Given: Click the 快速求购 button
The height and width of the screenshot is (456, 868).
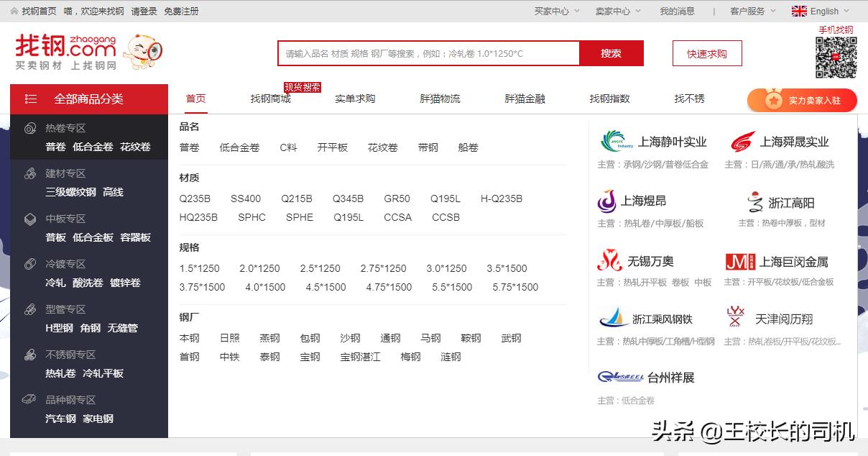Looking at the screenshot, I should tap(707, 53).
